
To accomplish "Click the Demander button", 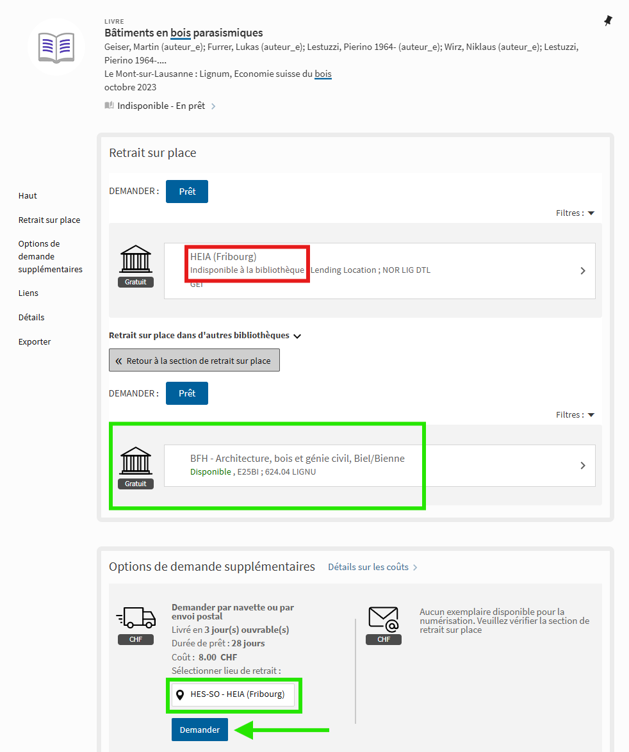I will tap(199, 729).
